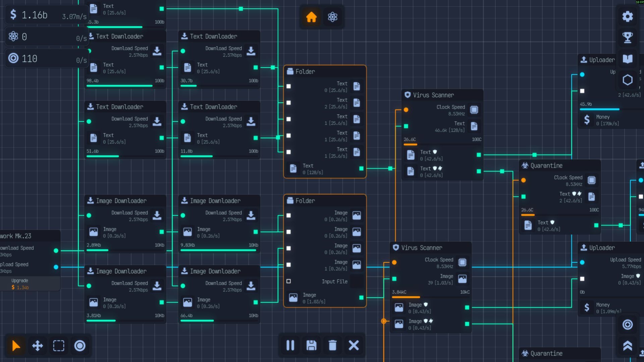Select the orange pointer cursor tool

[16, 346]
